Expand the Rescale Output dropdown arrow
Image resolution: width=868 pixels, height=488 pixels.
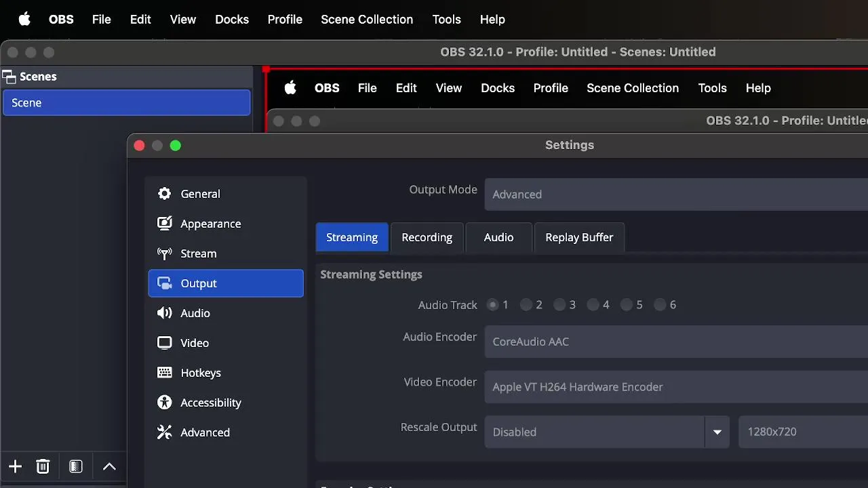(717, 432)
